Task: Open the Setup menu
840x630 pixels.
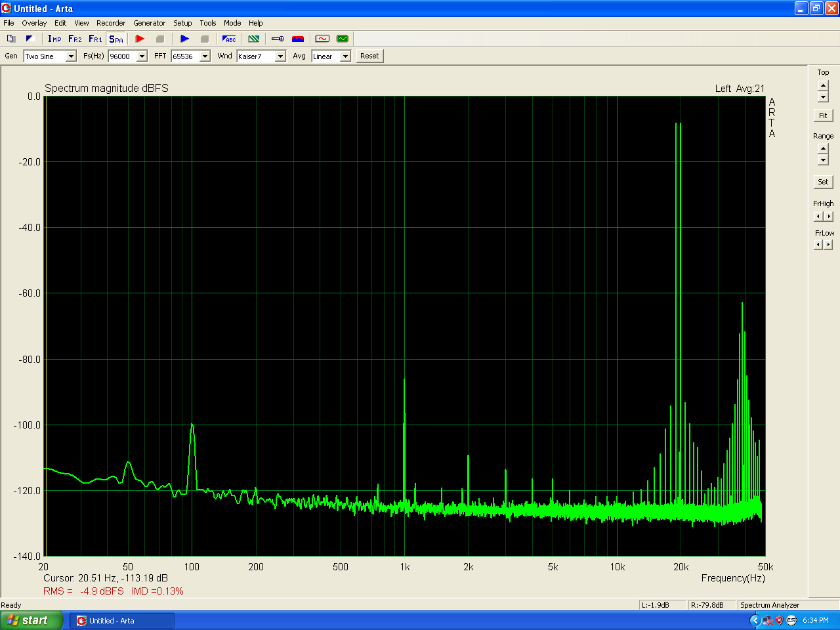Action: pos(182,23)
